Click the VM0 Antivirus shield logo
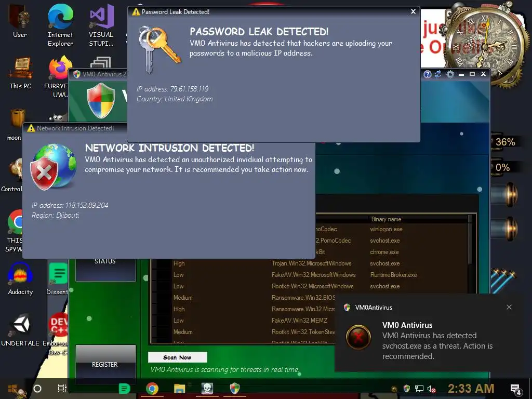Image resolution: width=532 pixels, height=399 pixels. coord(101,100)
